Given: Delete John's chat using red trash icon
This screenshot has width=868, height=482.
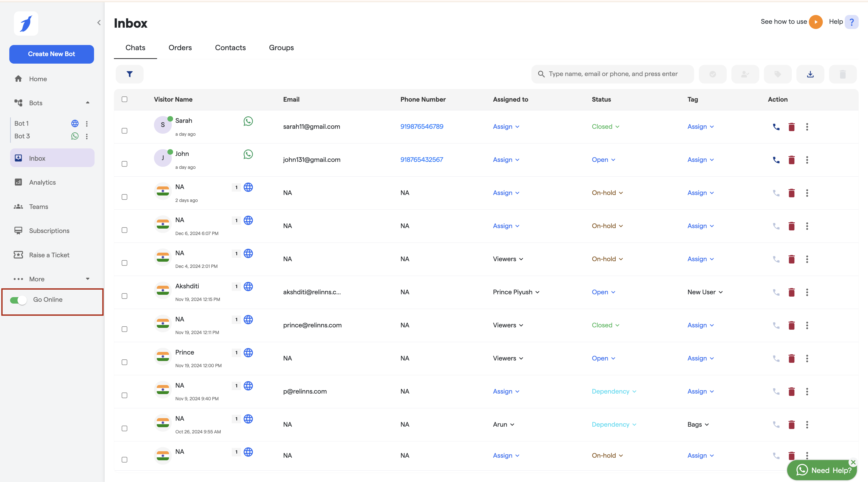Looking at the screenshot, I should click(x=792, y=160).
